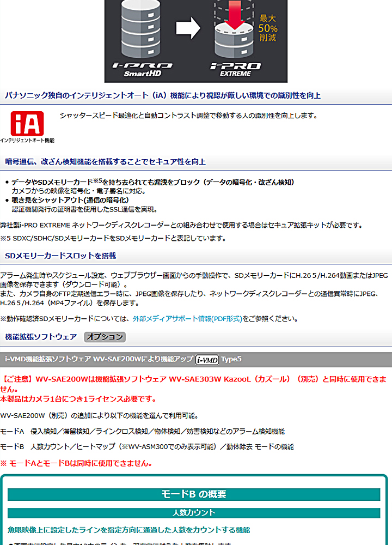The image size is (392, 545).
Task: Click the bullet 'データやSDメモリーカード' line
Action: tap(153, 182)
